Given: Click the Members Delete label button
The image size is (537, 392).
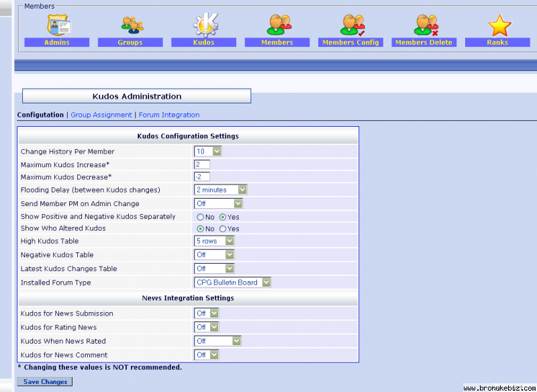Looking at the screenshot, I should (424, 42).
